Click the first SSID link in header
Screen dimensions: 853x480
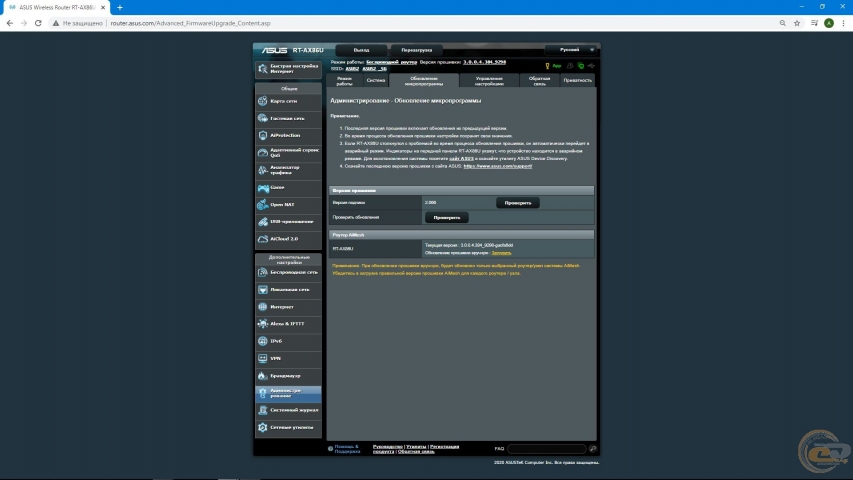[x=352, y=69]
